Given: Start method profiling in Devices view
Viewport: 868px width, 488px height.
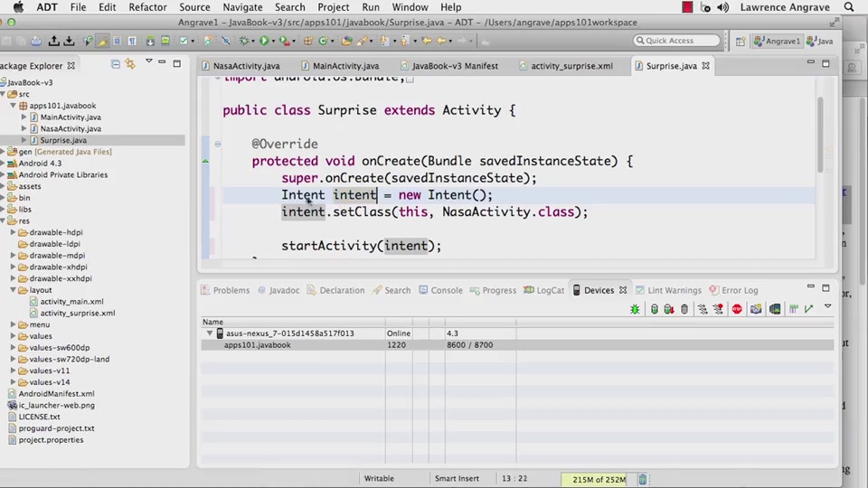Looking at the screenshot, I should pyautogui.click(x=718, y=309).
